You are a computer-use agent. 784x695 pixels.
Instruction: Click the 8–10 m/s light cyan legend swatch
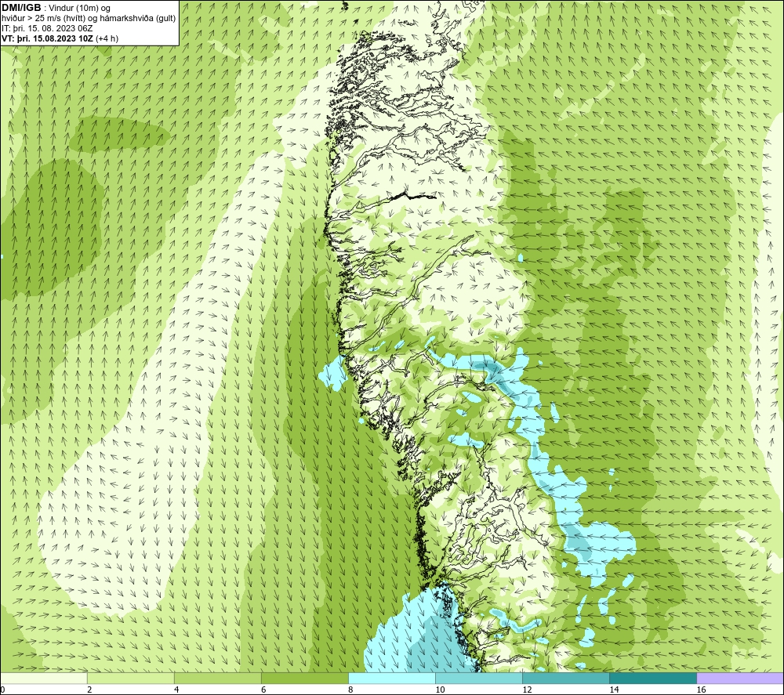(391, 679)
